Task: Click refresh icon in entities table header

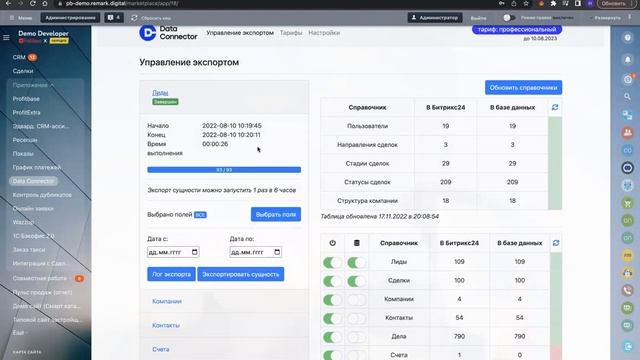Action: pos(556,243)
